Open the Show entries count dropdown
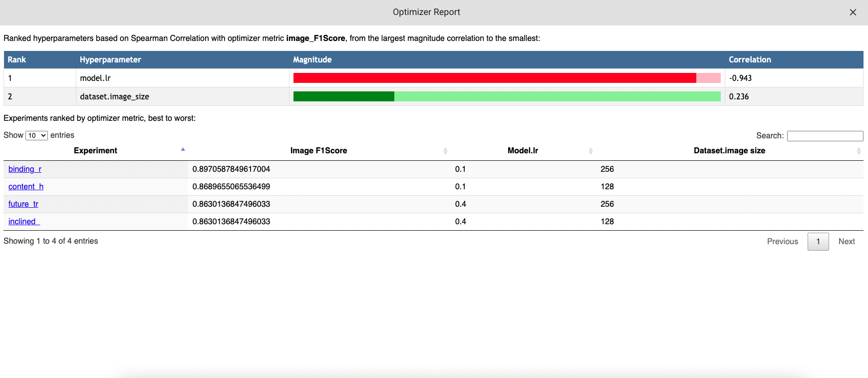 [x=36, y=135]
